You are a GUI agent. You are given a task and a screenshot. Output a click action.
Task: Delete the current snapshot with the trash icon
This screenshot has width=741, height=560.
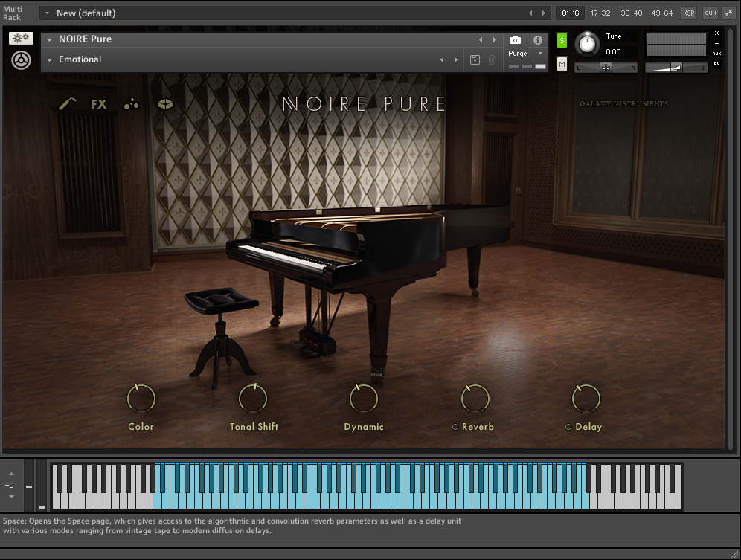[x=492, y=59]
